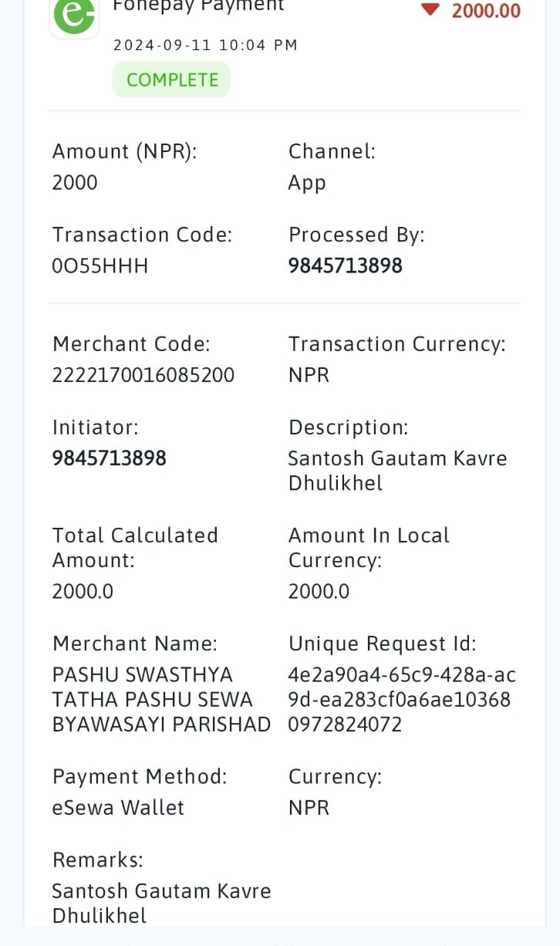This screenshot has height=946, width=560.
Task: Select the Merchant Code 2222170016085200
Action: pos(143,376)
